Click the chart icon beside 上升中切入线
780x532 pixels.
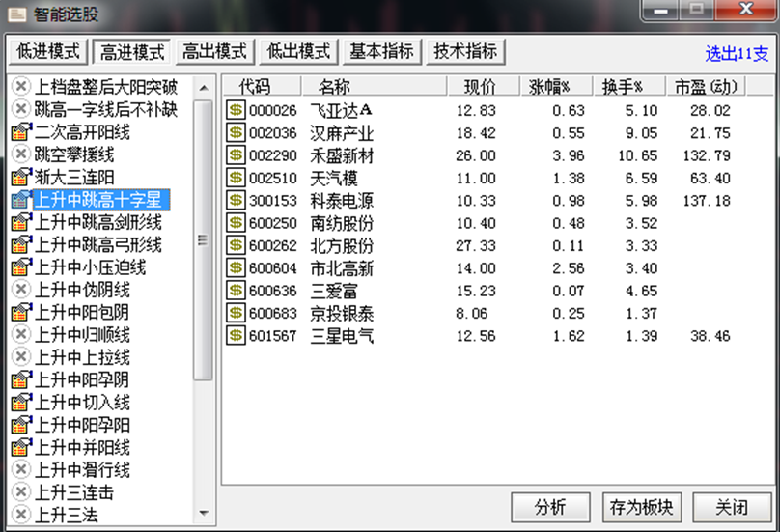click(x=21, y=402)
